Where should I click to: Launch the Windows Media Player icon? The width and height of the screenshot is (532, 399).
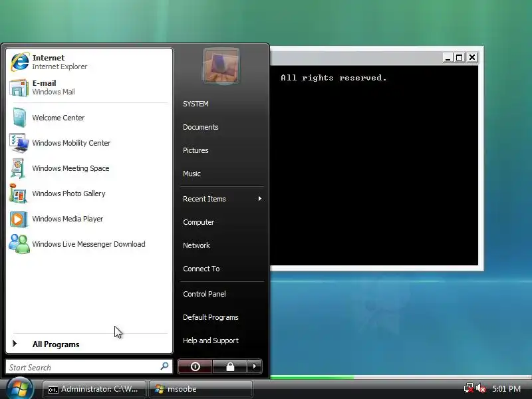point(19,219)
